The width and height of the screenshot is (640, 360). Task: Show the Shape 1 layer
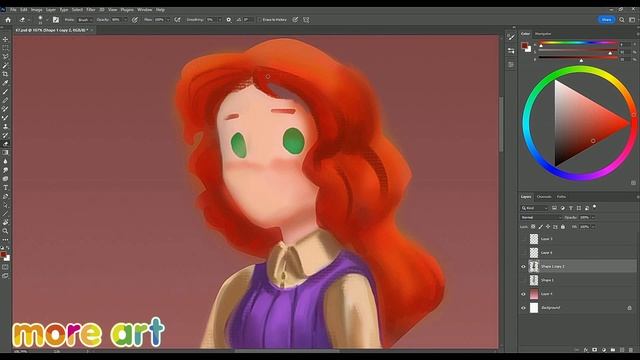523,280
